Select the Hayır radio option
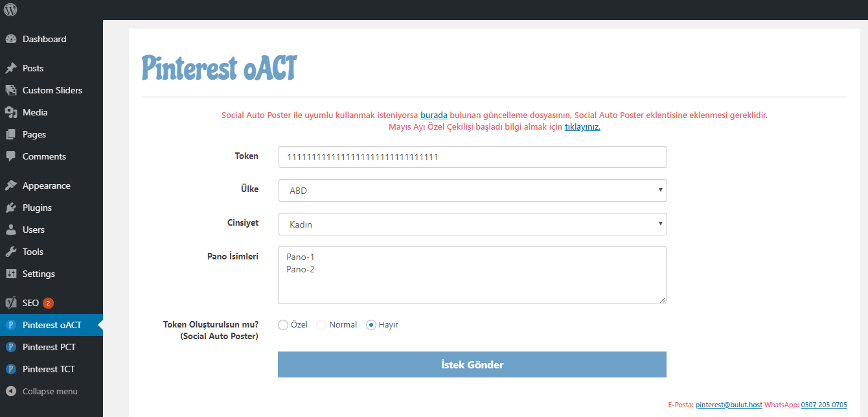 point(371,325)
